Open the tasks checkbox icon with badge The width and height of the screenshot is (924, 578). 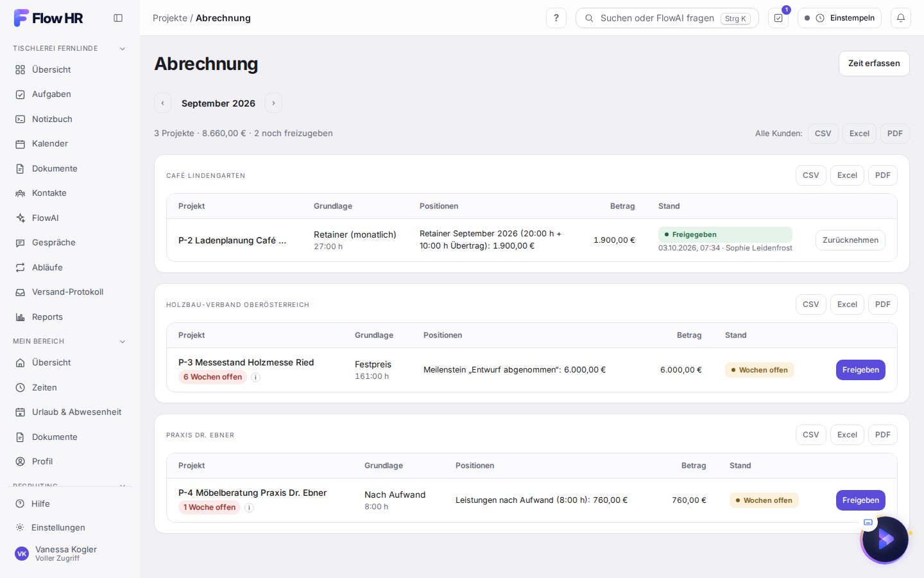pos(778,18)
